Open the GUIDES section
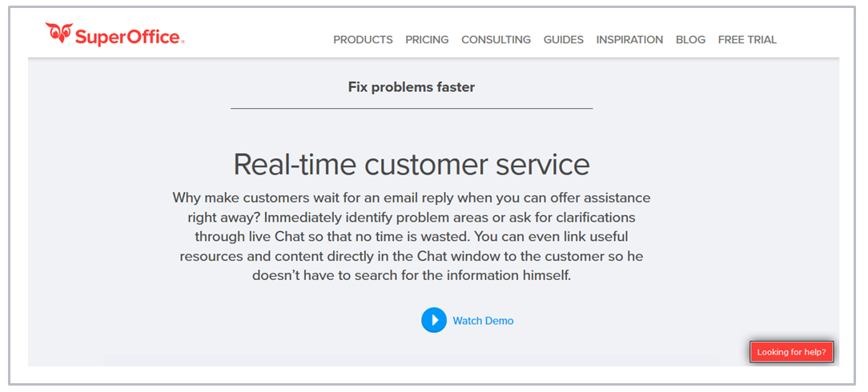 (563, 39)
